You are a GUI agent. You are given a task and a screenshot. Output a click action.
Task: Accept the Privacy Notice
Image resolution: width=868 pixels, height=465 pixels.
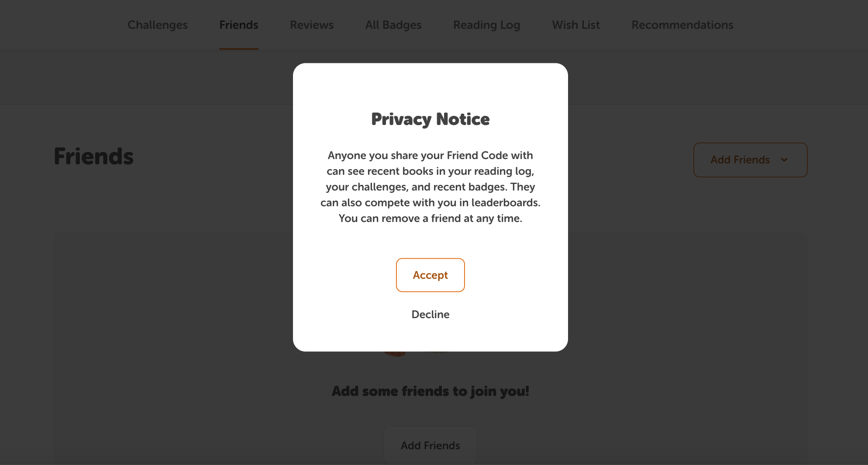pos(430,275)
